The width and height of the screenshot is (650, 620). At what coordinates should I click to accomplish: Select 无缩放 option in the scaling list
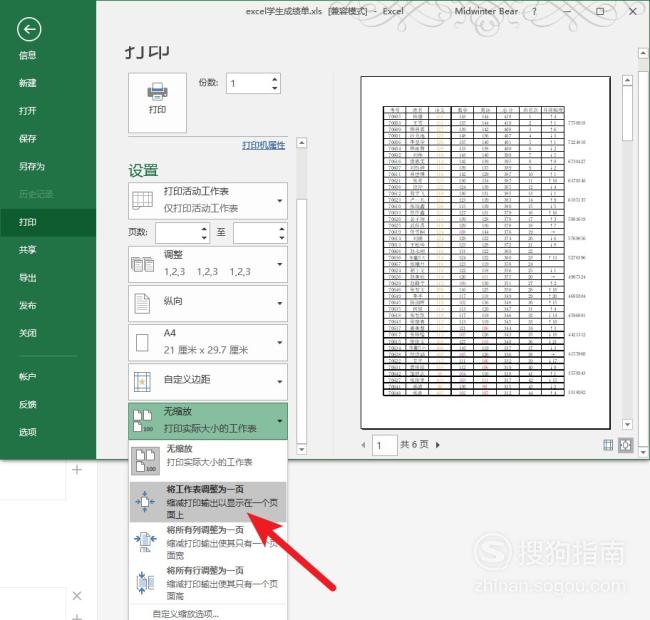coord(208,460)
